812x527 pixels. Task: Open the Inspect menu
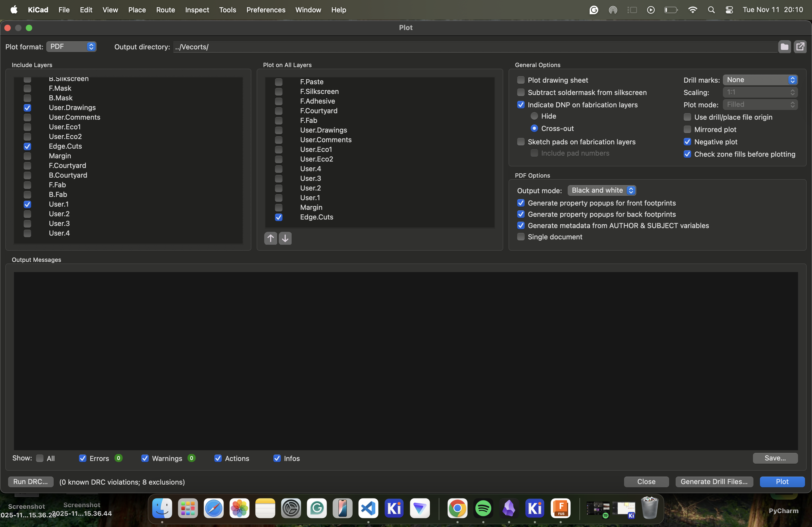(x=197, y=10)
